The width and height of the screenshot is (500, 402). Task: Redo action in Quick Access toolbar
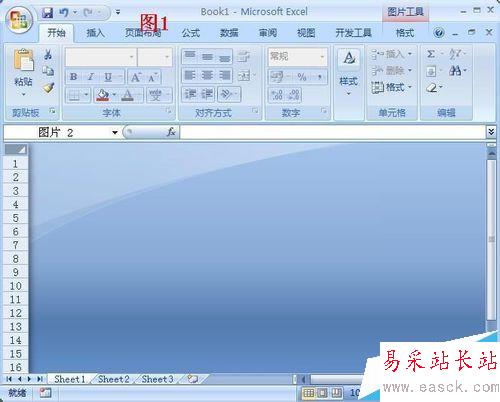coord(88,13)
